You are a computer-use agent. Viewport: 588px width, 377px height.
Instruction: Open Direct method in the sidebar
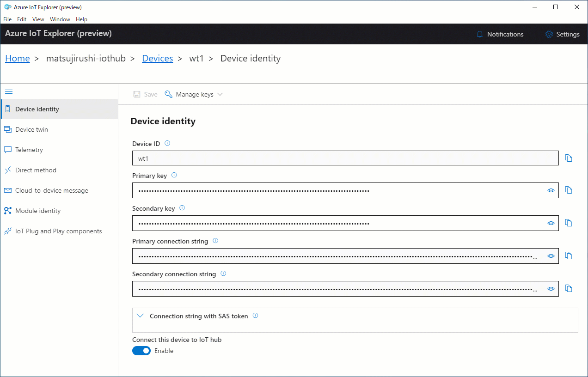pyautogui.click(x=59, y=170)
